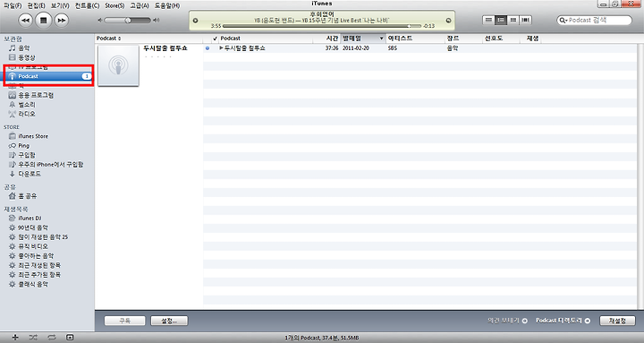Click the low-volume speaker icon
This screenshot has height=343, width=644.
(x=100, y=21)
